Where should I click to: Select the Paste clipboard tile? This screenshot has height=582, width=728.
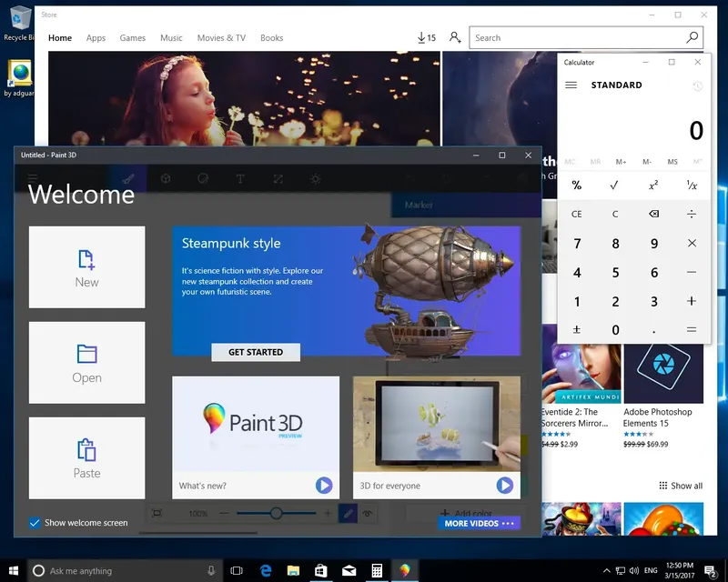click(86, 458)
